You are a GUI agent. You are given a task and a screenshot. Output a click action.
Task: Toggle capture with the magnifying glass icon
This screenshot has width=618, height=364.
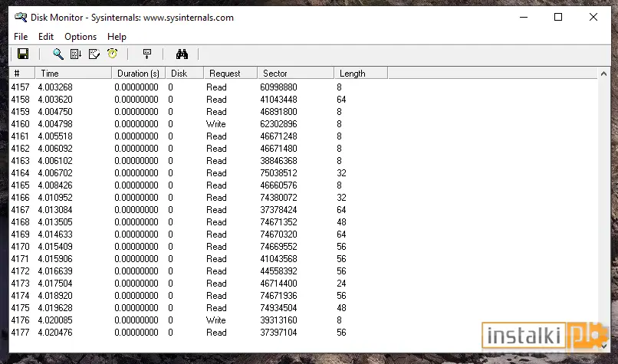click(x=58, y=54)
